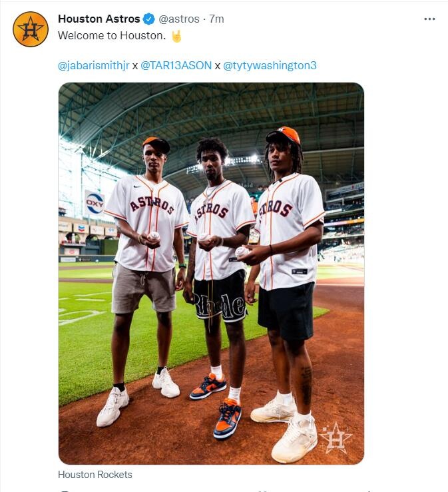Click the right player's orange cap
Screen dimensions: 448x492
[284, 135]
